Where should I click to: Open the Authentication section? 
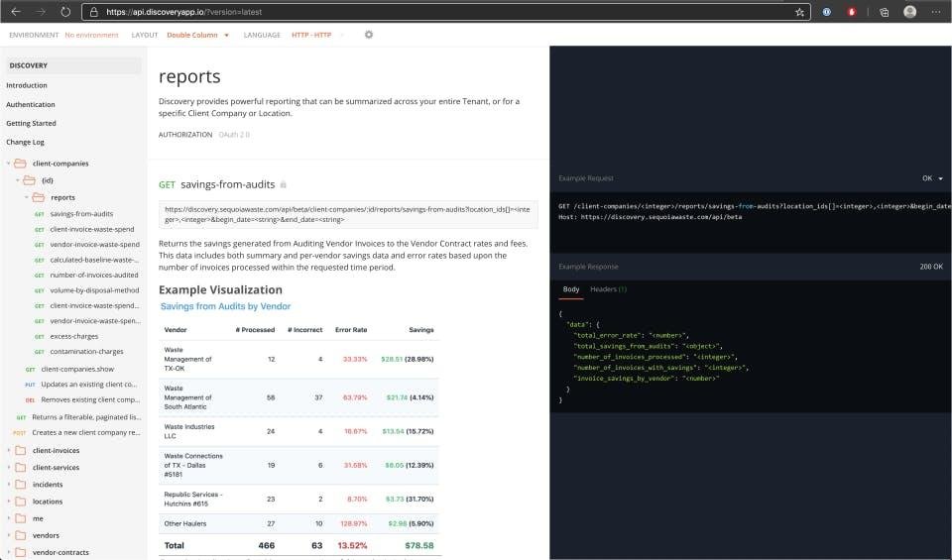[x=31, y=104]
